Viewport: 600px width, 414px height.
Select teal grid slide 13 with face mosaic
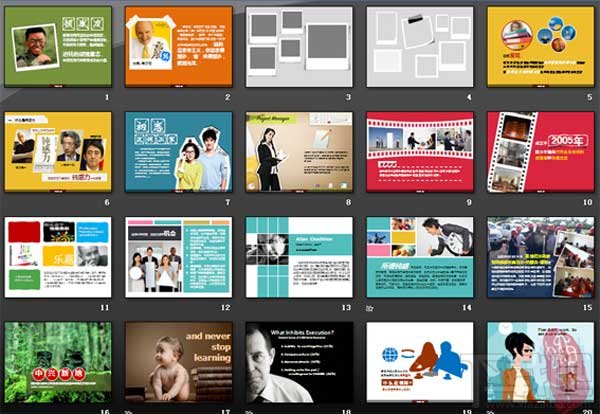click(299, 257)
